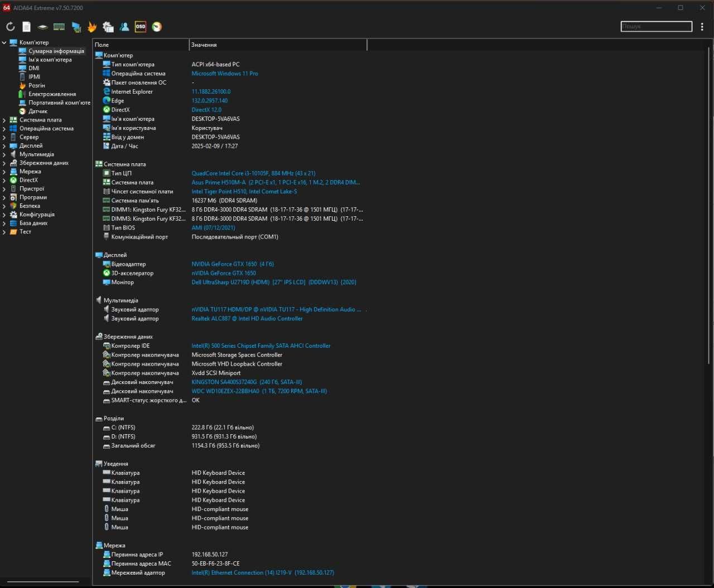Expand the Системна плата tree node
Screen dimensions: 714x588
(x=4, y=120)
